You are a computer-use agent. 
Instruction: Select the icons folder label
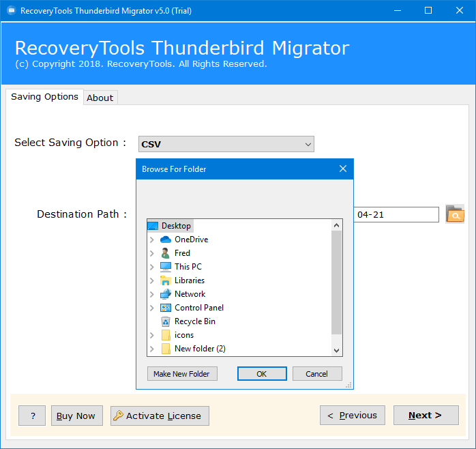184,335
